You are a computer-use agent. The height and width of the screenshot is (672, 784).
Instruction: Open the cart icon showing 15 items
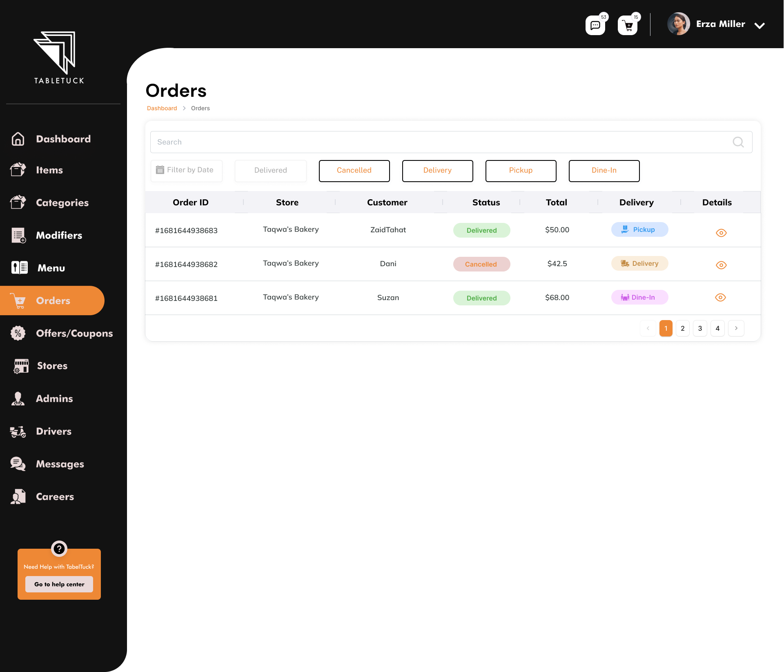pos(628,25)
